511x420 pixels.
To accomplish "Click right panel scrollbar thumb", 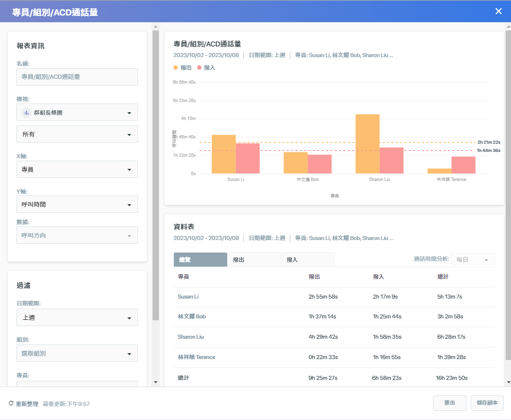I will click(508, 195).
